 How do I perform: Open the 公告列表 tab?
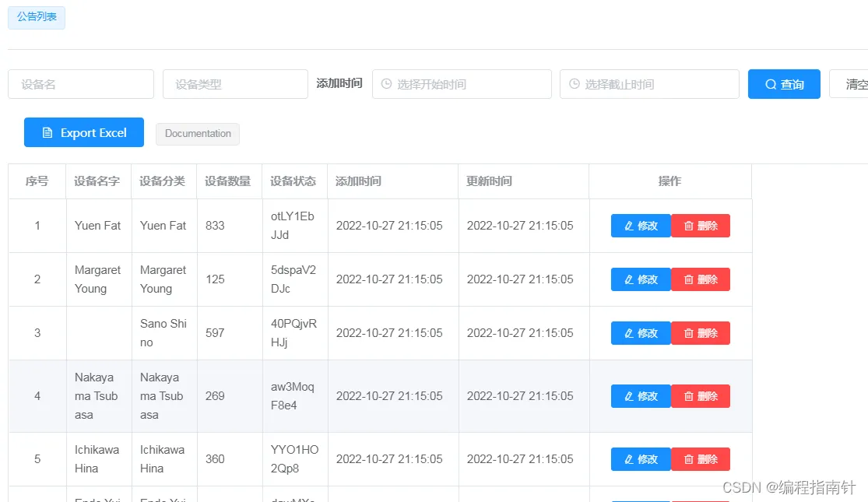(x=37, y=17)
